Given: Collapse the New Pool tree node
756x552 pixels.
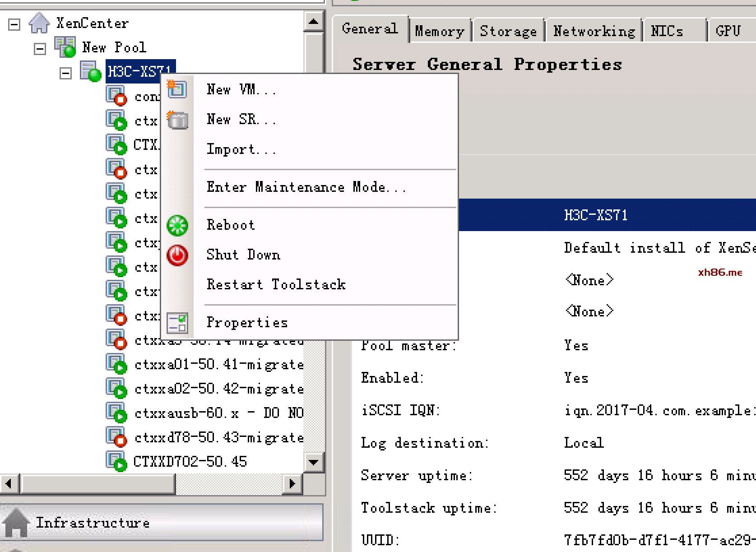Looking at the screenshot, I should (40, 49).
